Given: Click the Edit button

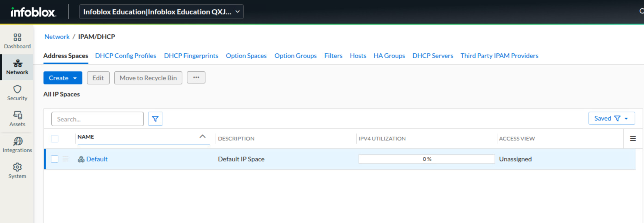Looking at the screenshot, I should pyautogui.click(x=98, y=78).
